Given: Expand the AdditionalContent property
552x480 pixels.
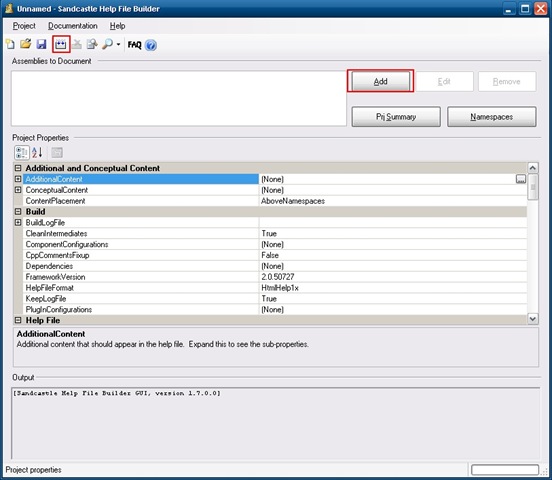Looking at the screenshot, I should pyautogui.click(x=18, y=179).
